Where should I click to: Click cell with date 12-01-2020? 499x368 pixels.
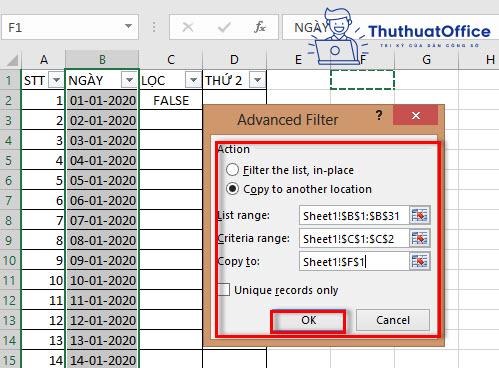[102, 320]
